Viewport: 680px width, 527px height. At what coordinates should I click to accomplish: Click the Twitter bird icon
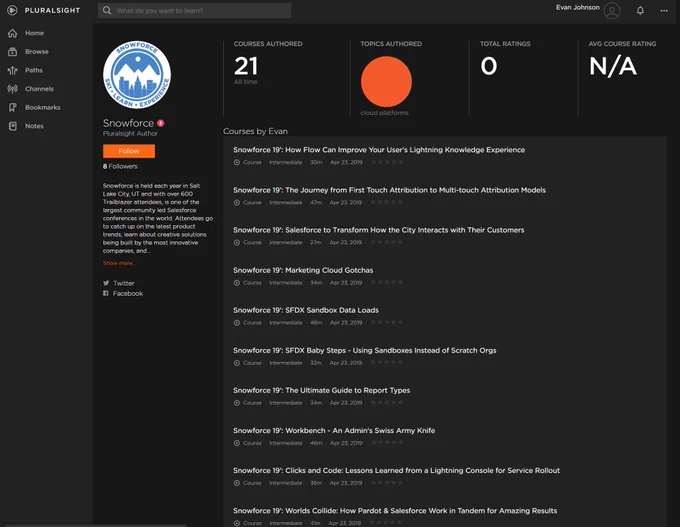[106, 283]
